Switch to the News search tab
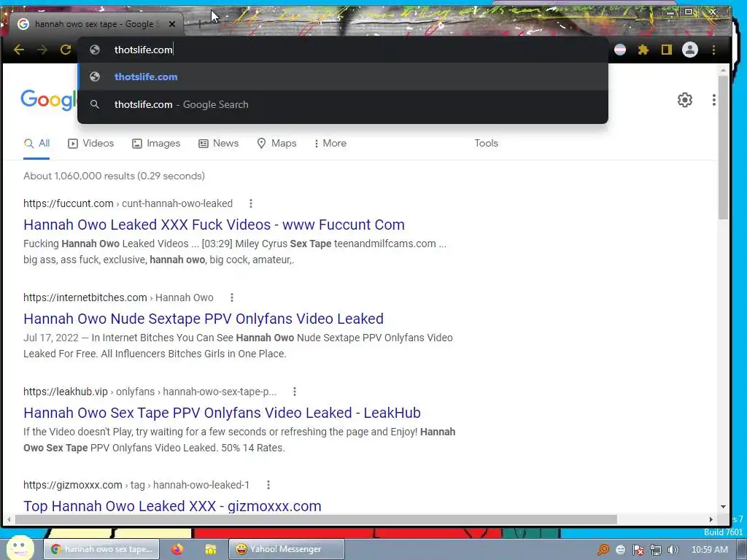This screenshot has height=560, width=747. point(219,144)
